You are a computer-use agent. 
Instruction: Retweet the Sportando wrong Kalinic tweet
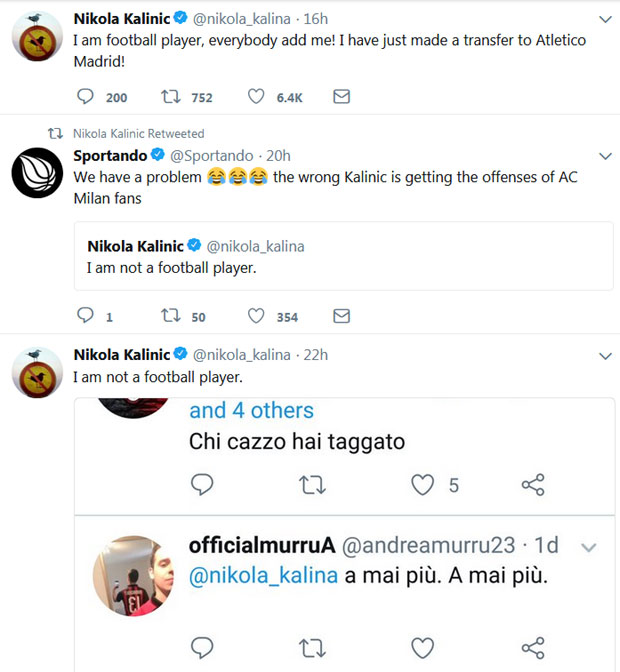click(172, 316)
